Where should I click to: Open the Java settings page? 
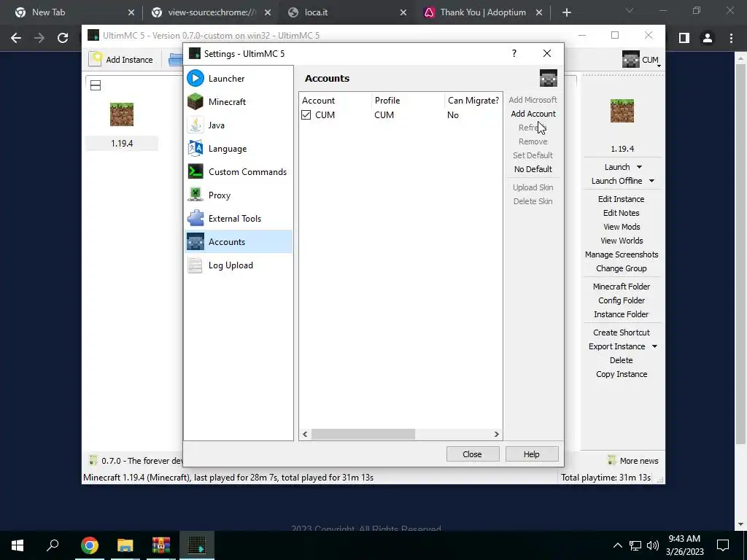coord(239,125)
